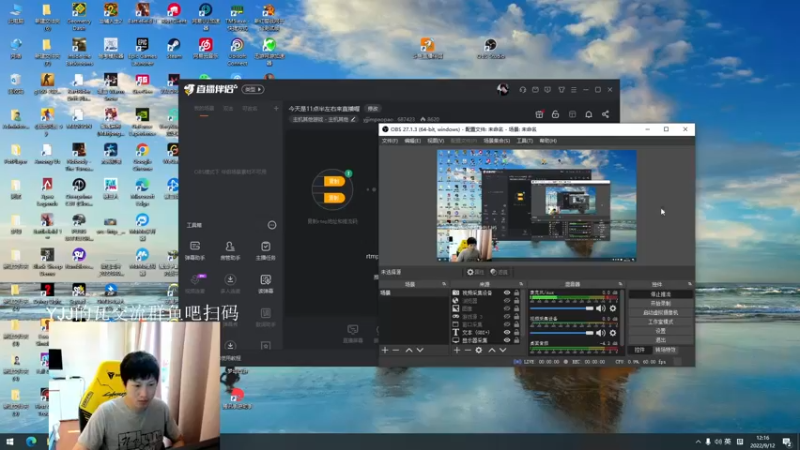Add a new scene in OBS Scenes panel
Viewport: 800px width, 450px height.
click(x=385, y=350)
